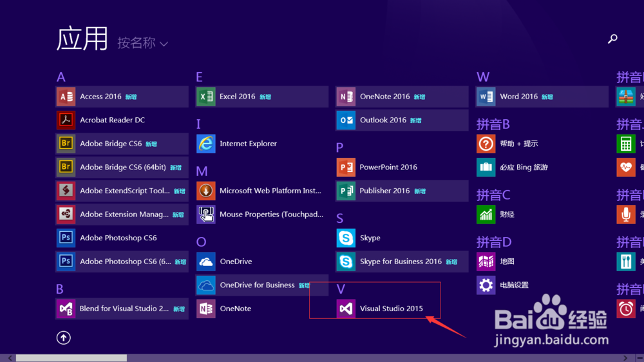Open the Outlook 2016 icon
The image size is (644, 362).
tap(346, 120)
